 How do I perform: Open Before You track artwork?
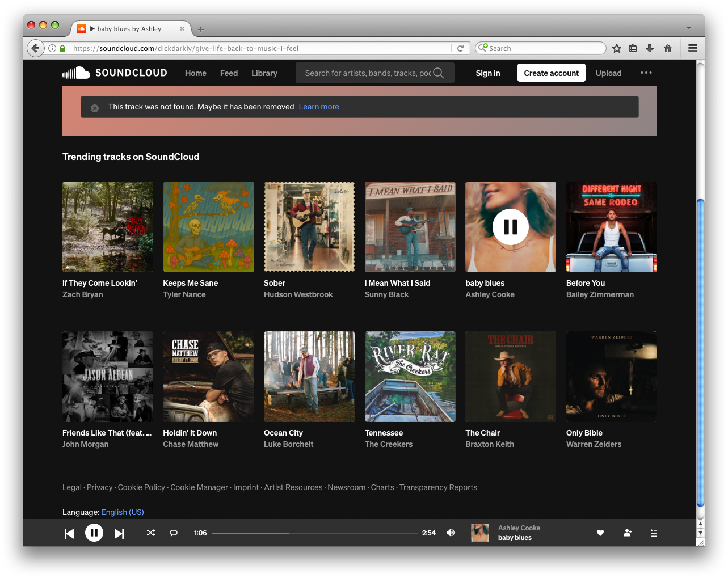612,227
